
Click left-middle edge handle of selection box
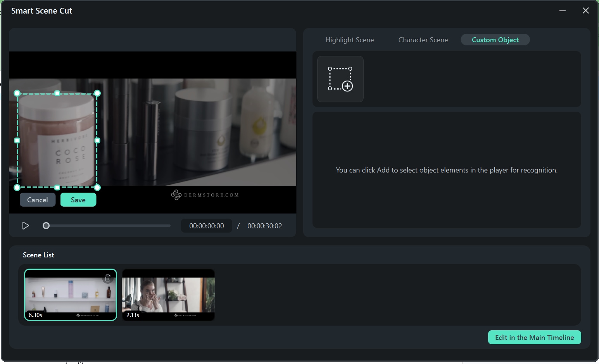pyautogui.click(x=17, y=140)
